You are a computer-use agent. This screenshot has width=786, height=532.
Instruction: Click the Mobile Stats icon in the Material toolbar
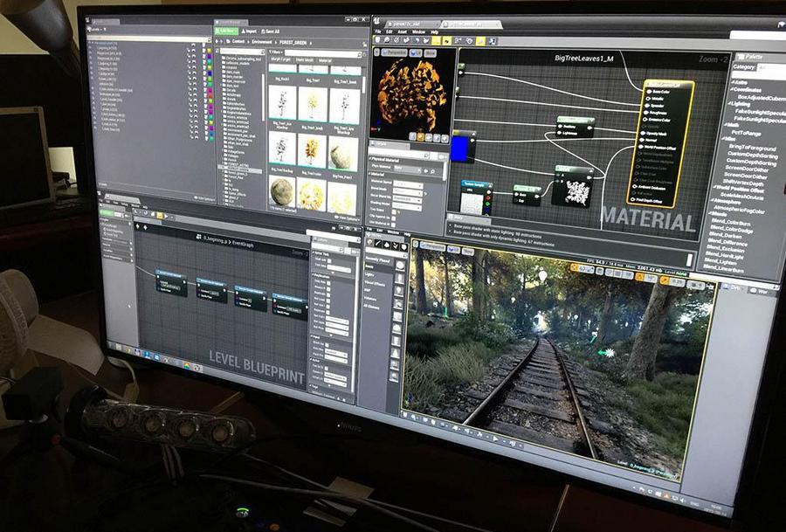click(493, 42)
